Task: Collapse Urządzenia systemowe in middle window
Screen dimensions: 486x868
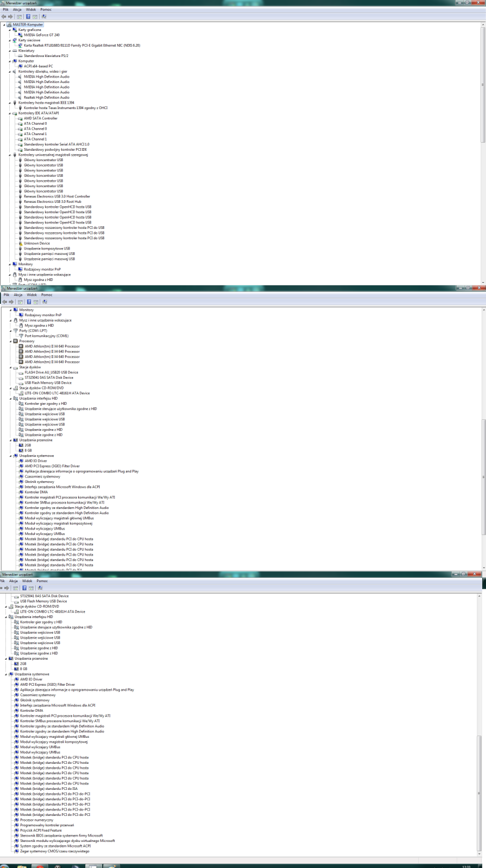Action: [x=11, y=456]
